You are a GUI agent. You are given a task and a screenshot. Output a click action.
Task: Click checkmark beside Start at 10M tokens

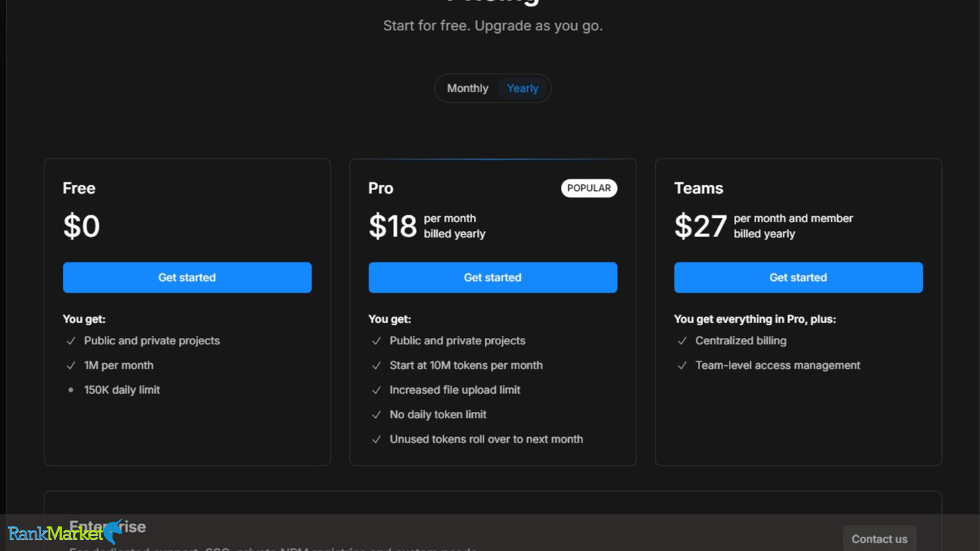[x=377, y=365]
